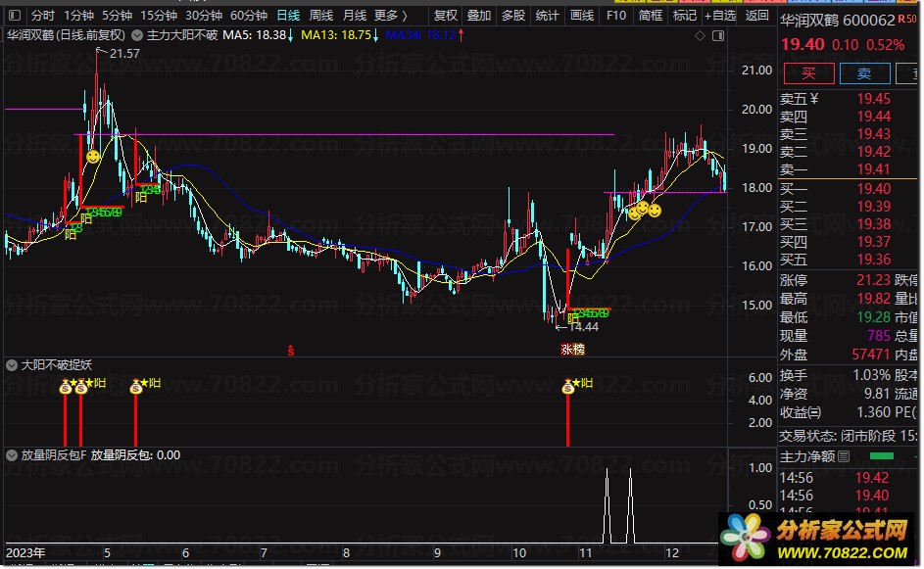Image resolution: width=924 pixels, height=569 pixels.
Task: Select the 5分钟 chart period
Action: (x=117, y=16)
